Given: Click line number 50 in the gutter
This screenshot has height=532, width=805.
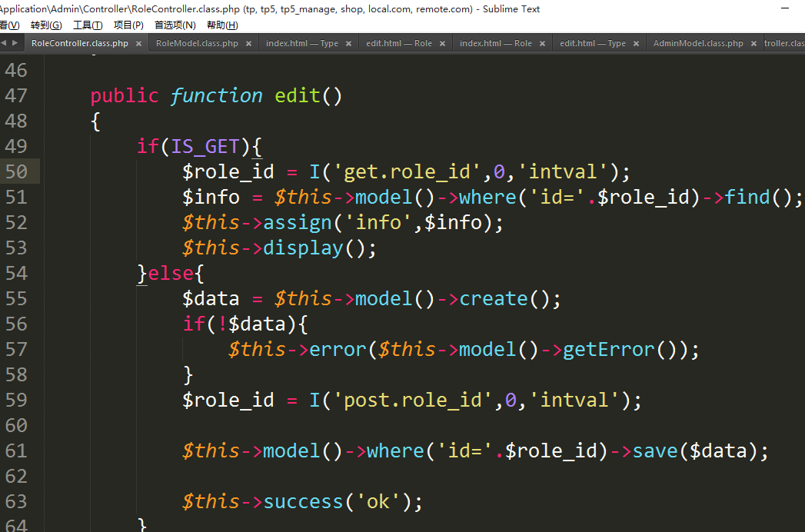Looking at the screenshot, I should pyautogui.click(x=16, y=171).
